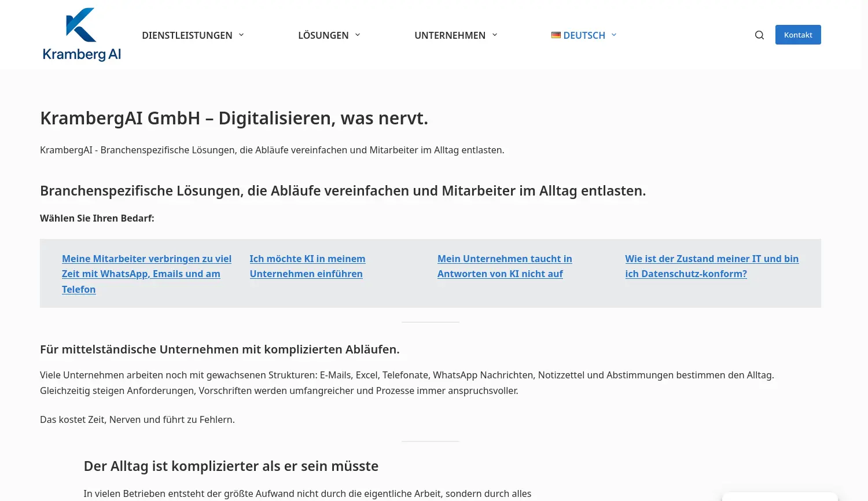Open the Deutsch language chevron
This screenshot has width=868, height=501.
coord(614,35)
